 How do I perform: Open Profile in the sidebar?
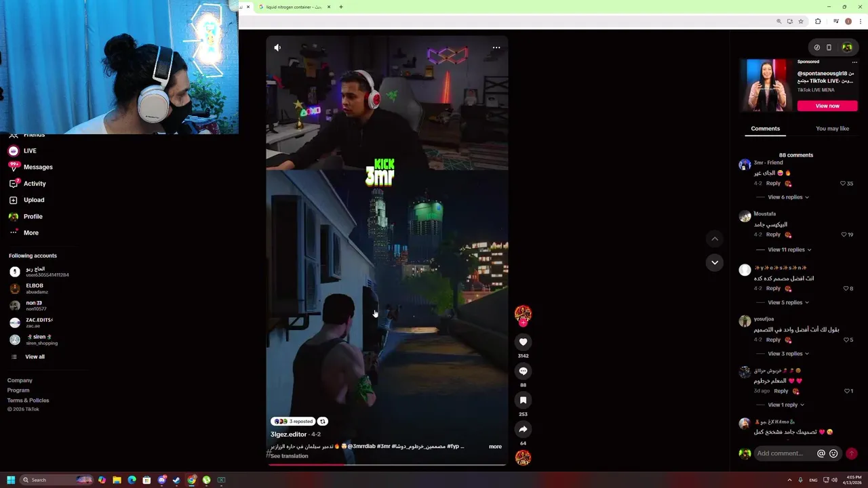point(26,216)
